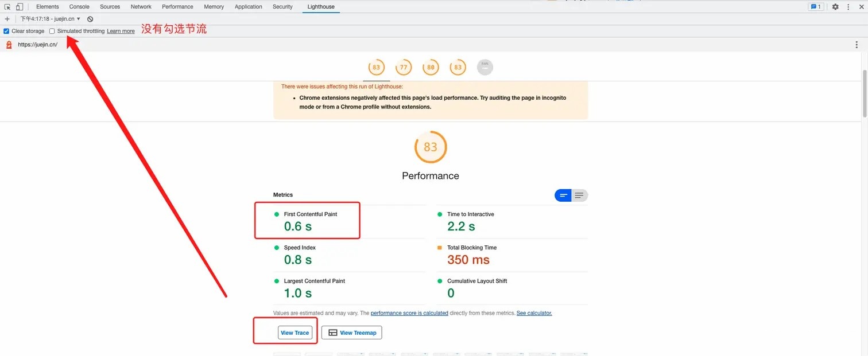Uncheck the Clear storage checkbox
The image size is (868, 356).
tap(6, 31)
